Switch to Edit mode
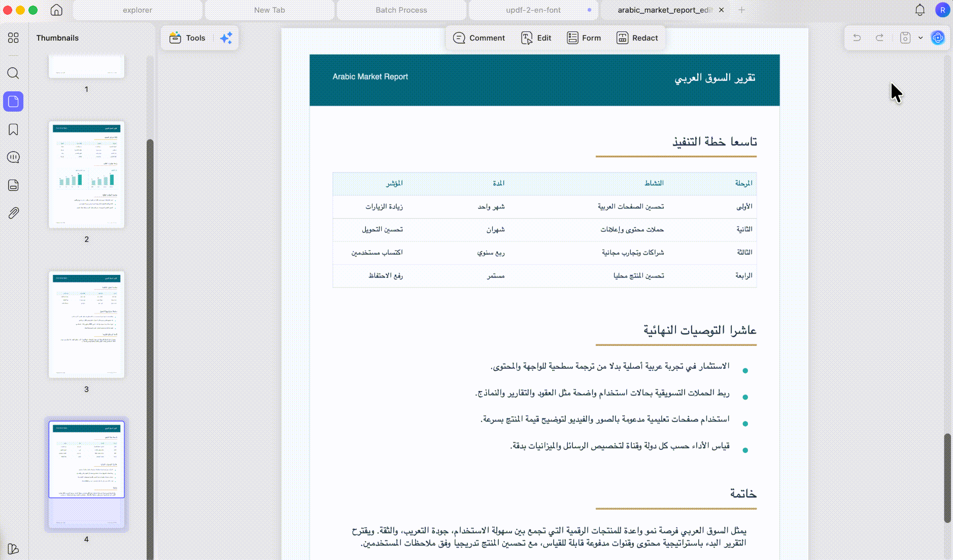Viewport: 953px width, 560px height. tap(536, 38)
